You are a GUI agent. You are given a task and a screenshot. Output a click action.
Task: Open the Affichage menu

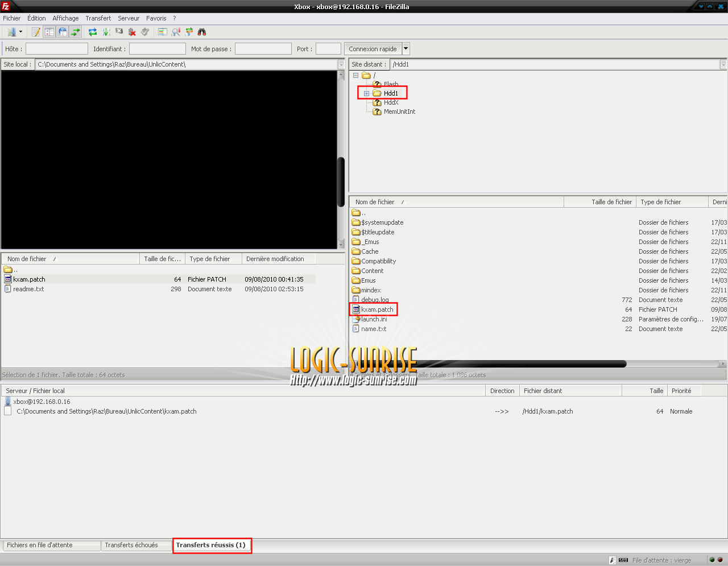click(65, 18)
